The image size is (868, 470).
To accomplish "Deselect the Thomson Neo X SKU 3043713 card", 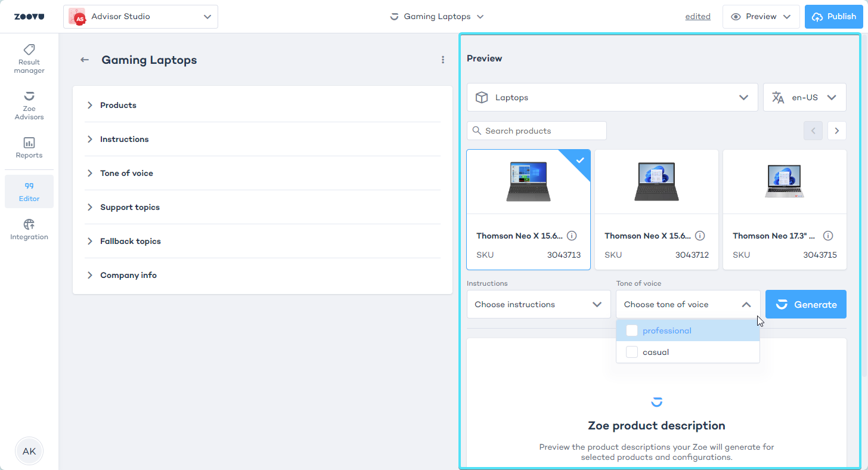I will coord(528,209).
